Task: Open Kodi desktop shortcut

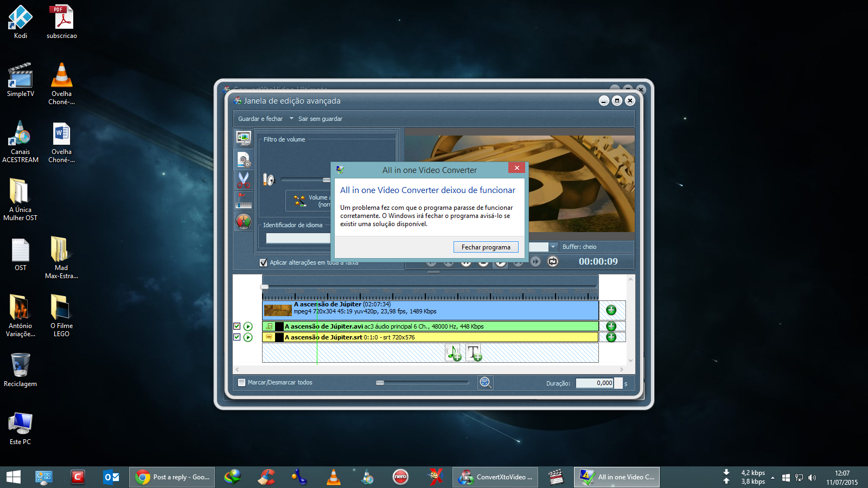Action: point(21,22)
